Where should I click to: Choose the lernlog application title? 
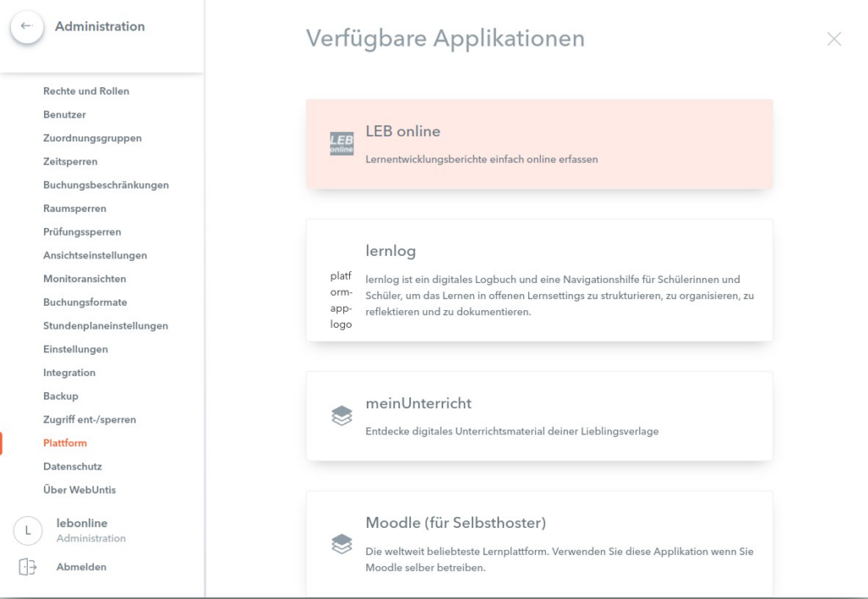(390, 251)
